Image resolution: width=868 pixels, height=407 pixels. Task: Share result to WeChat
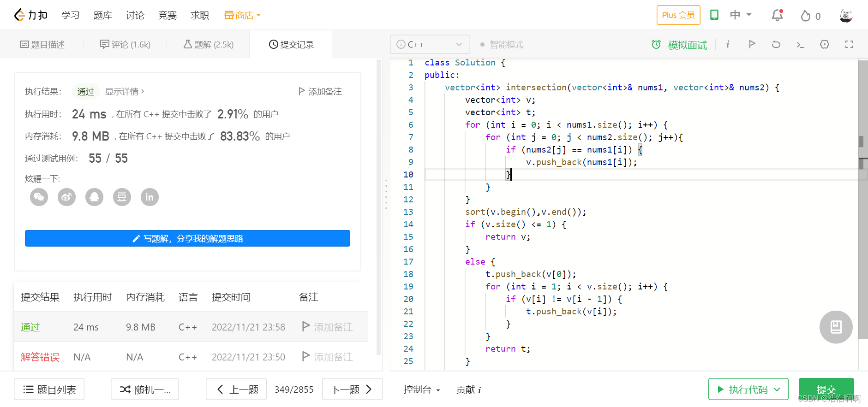pyautogui.click(x=39, y=197)
